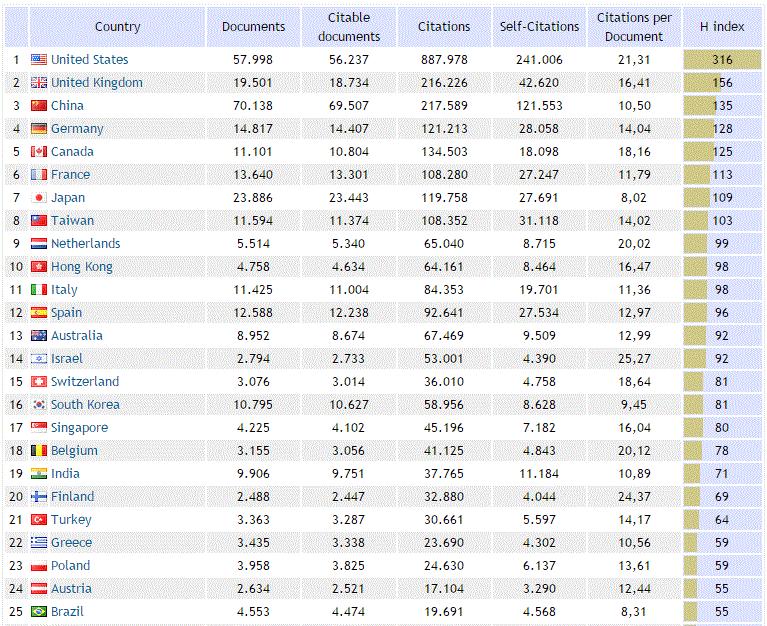Click the Japan flag icon
The height and width of the screenshot is (626, 767).
coord(39,198)
